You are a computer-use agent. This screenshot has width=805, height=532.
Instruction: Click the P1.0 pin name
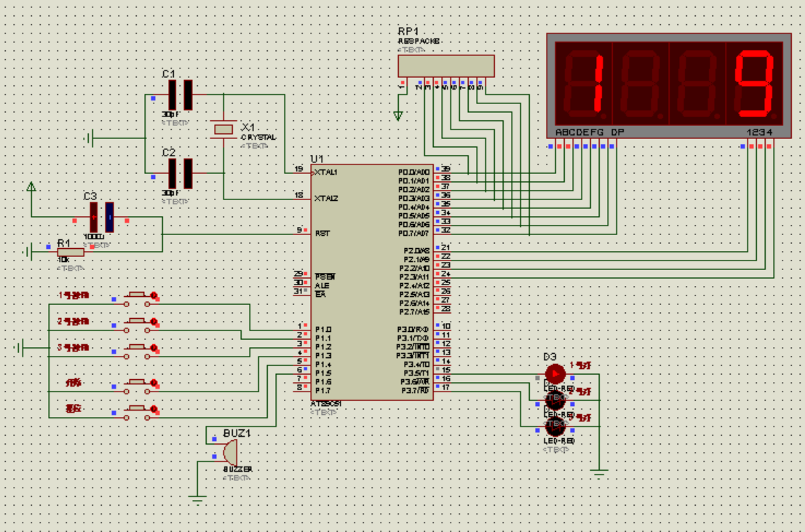pos(323,330)
